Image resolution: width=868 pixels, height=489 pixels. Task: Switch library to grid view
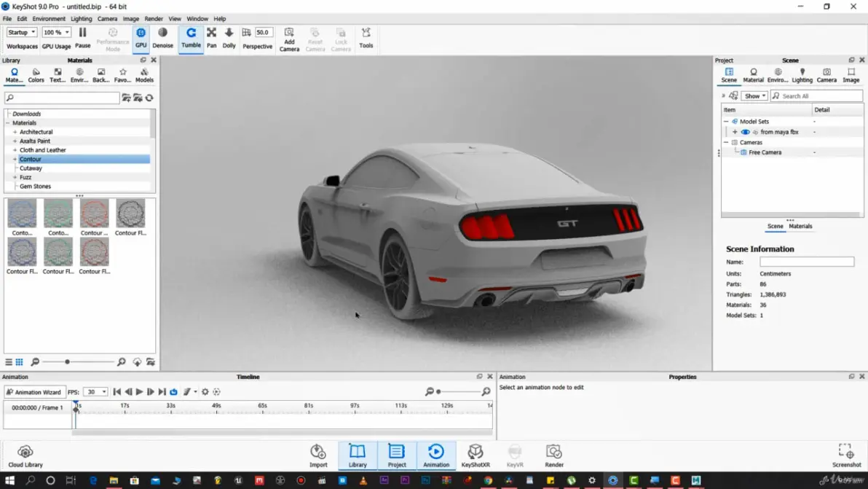click(20, 362)
